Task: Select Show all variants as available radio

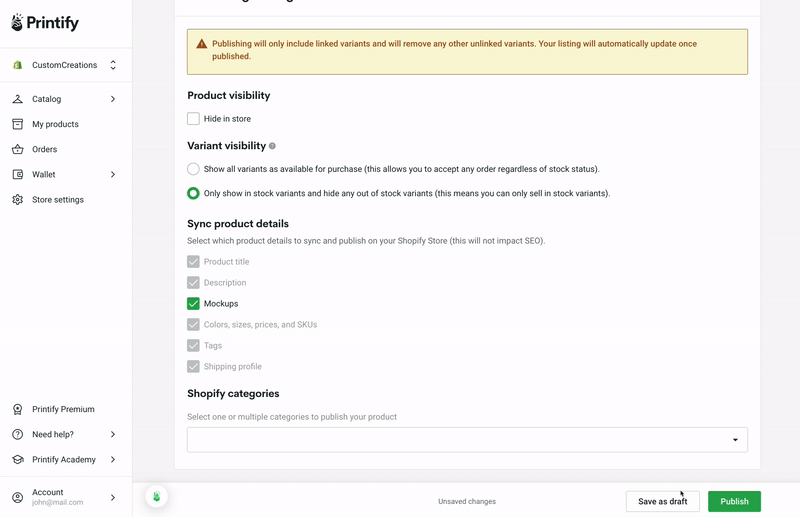Action: pyautogui.click(x=193, y=169)
